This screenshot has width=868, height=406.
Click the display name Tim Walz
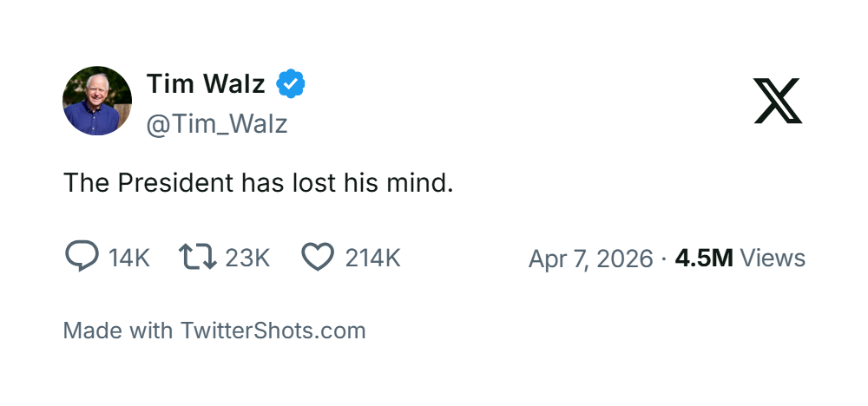tap(206, 84)
